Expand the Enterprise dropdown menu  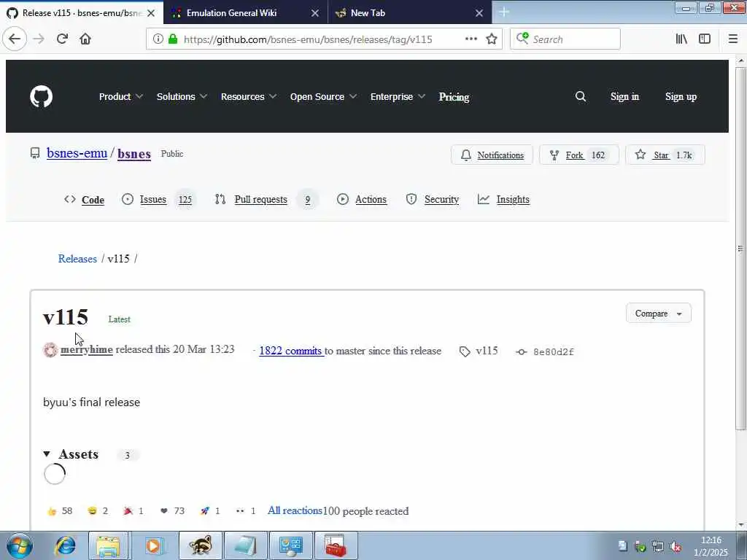tap(398, 97)
